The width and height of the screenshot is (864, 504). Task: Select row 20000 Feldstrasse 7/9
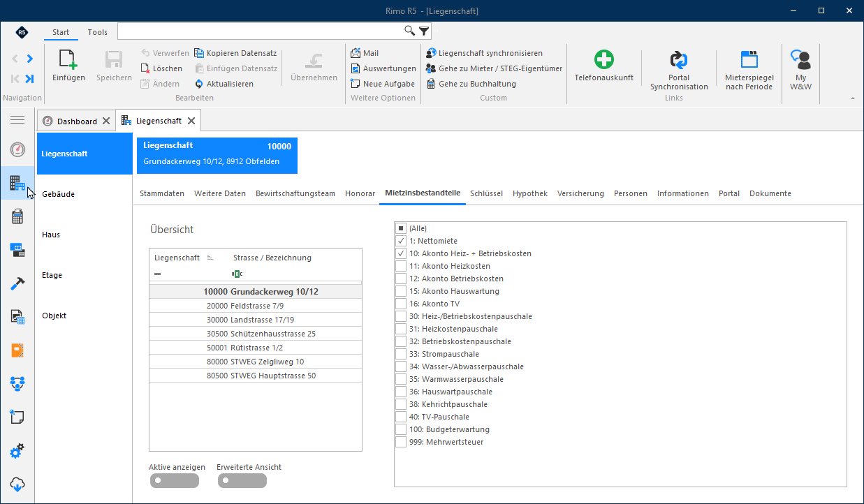coord(256,306)
